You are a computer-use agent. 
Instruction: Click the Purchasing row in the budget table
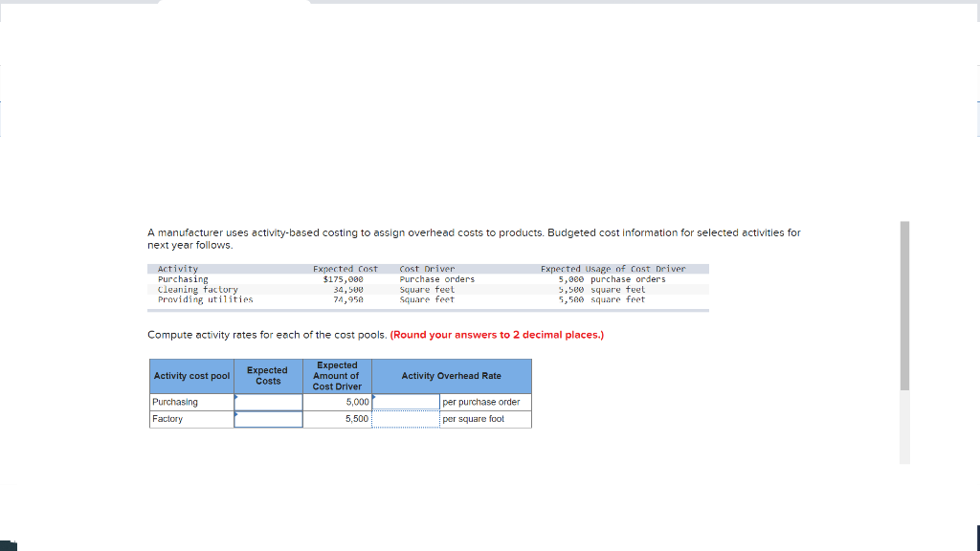click(287, 279)
